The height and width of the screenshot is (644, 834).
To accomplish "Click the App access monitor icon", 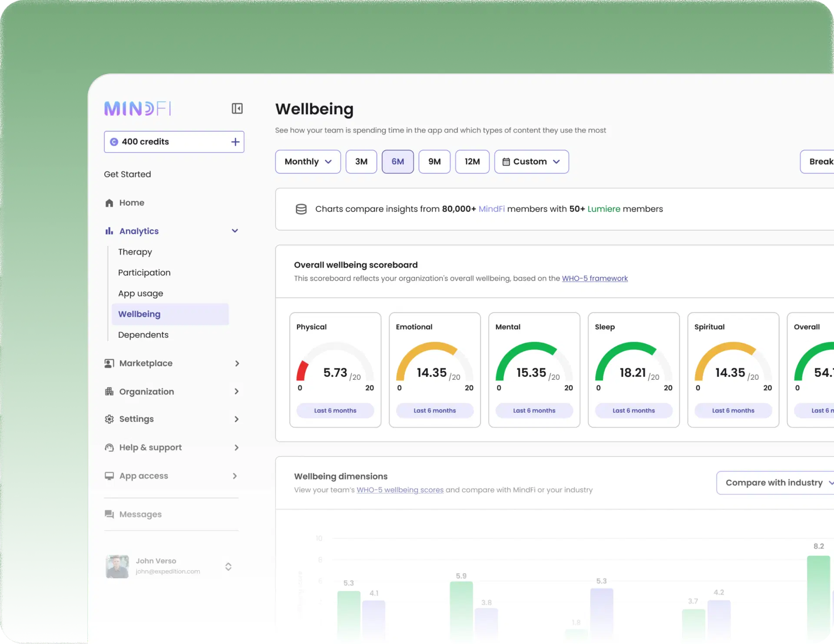I will (109, 476).
